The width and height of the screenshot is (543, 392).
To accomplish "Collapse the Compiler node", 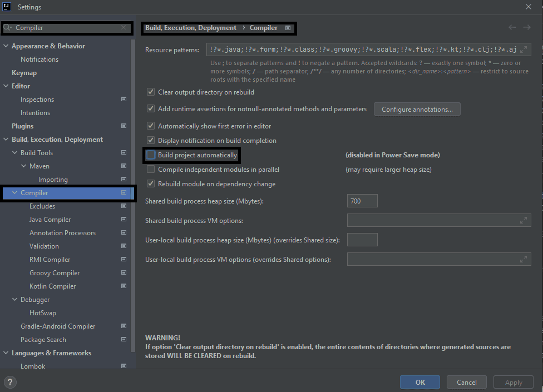I will point(14,193).
